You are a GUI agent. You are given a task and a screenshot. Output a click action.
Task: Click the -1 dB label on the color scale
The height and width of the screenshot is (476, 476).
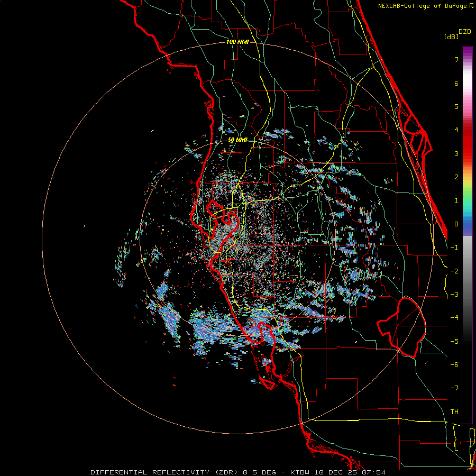[x=454, y=248]
